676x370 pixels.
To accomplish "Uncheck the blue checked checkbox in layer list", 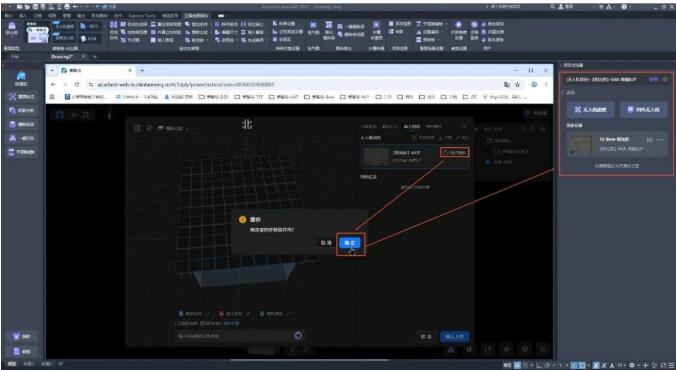I will point(488,162).
